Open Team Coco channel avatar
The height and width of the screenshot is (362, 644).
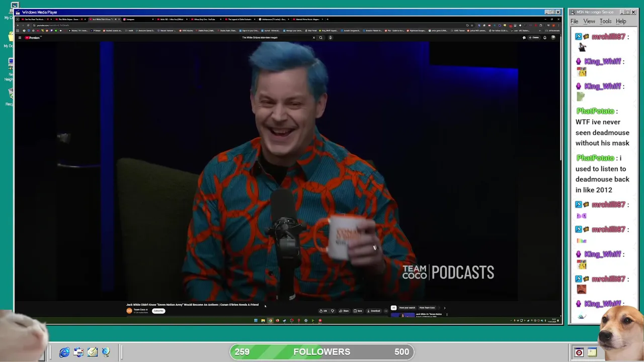[x=129, y=311]
